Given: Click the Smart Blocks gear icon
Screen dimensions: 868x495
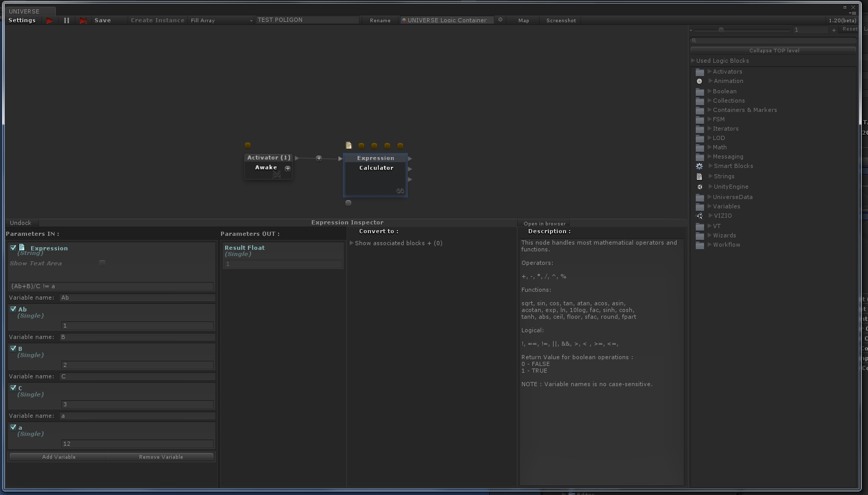Looking at the screenshot, I should 699,166.
